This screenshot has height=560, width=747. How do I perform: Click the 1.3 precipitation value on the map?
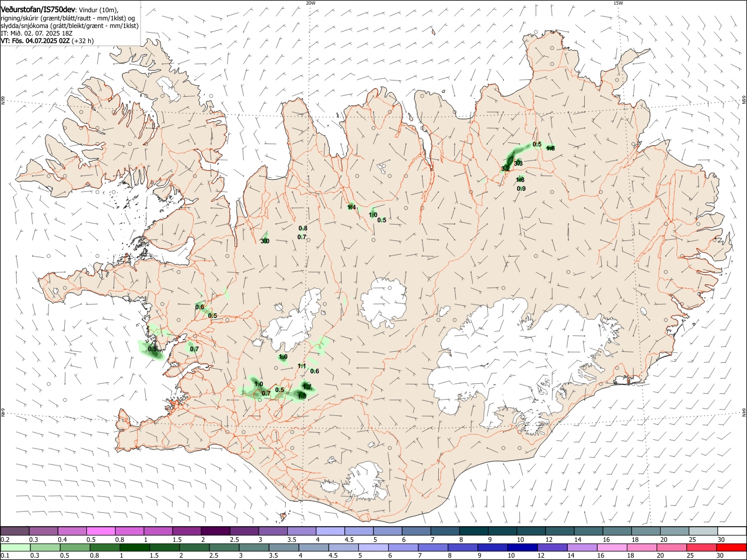click(302, 396)
